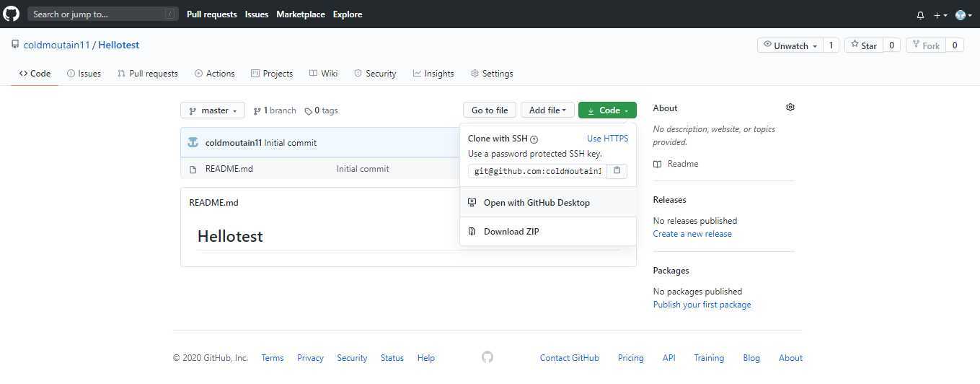Open Issues in the top navigation
Screen dimensions: 980x384
tap(257, 14)
